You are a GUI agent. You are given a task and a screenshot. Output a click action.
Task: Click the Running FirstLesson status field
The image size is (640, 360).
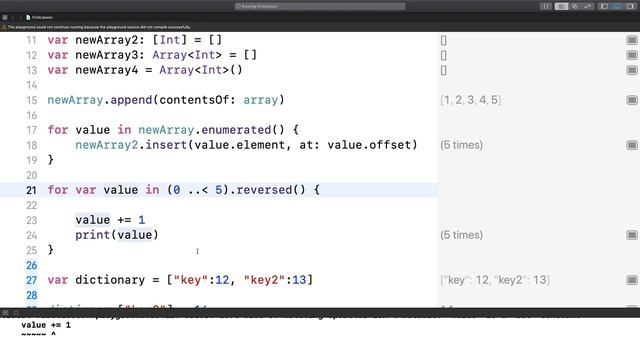tap(320, 6)
